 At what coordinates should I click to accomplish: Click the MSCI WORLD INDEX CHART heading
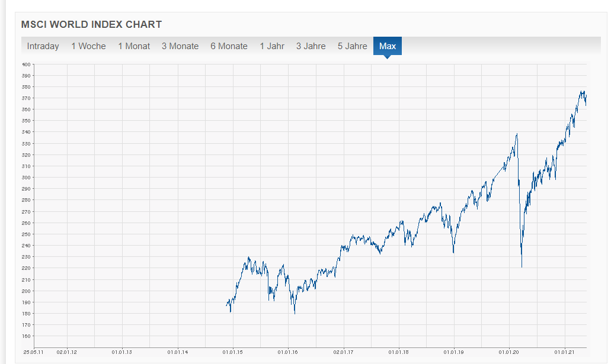(92, 24)
